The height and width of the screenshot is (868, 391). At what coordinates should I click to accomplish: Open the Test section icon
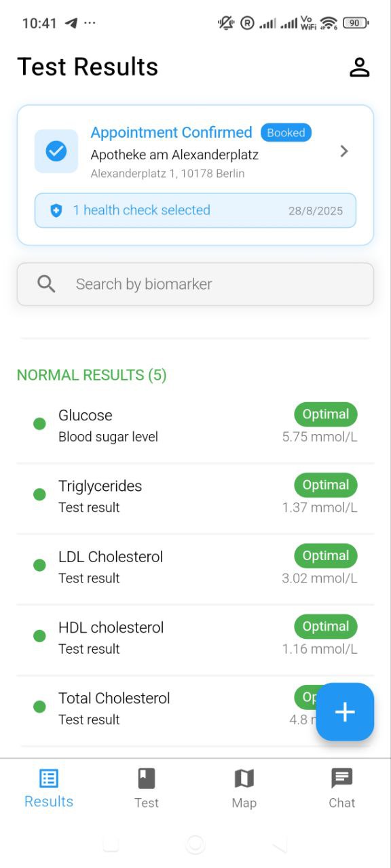tap(147, 778)
